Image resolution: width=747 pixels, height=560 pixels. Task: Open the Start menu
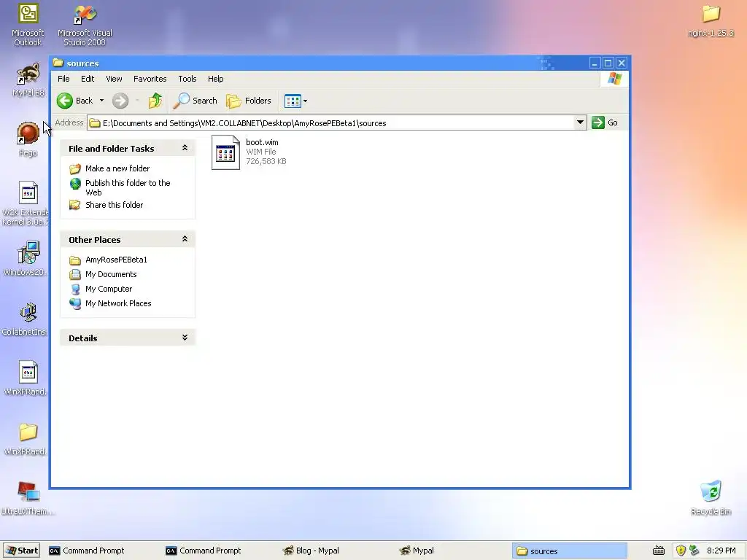[x=21, y=551]
